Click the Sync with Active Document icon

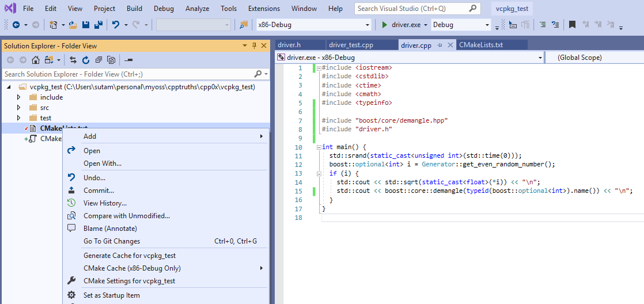tap(73, 60)
